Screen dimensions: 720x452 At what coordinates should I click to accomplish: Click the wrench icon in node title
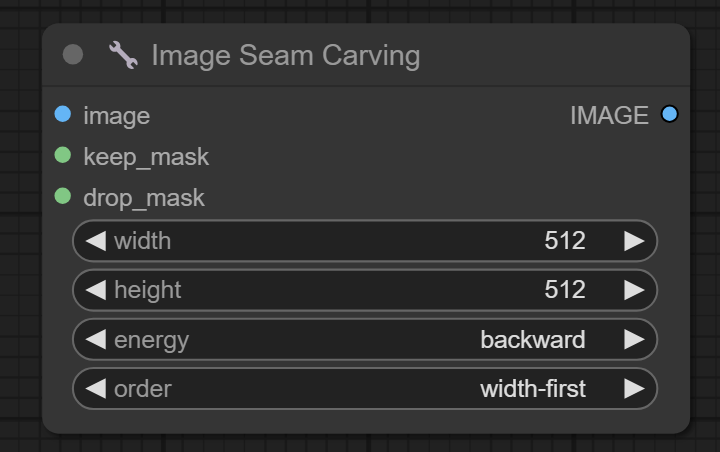pyautogui.click(x=123, y=55)
